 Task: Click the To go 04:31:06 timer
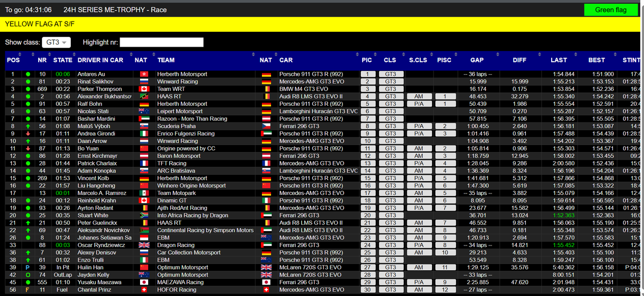[x=28, y=10]
